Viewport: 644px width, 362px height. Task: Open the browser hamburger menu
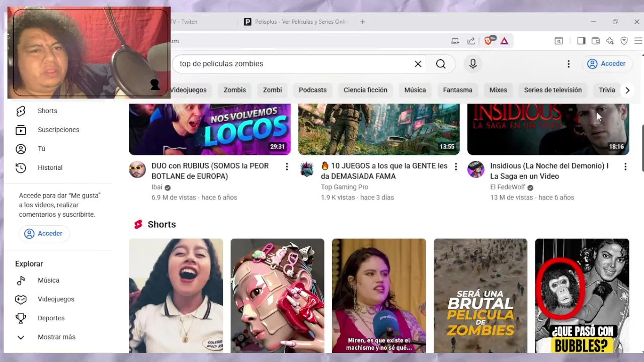click(638, 41)
